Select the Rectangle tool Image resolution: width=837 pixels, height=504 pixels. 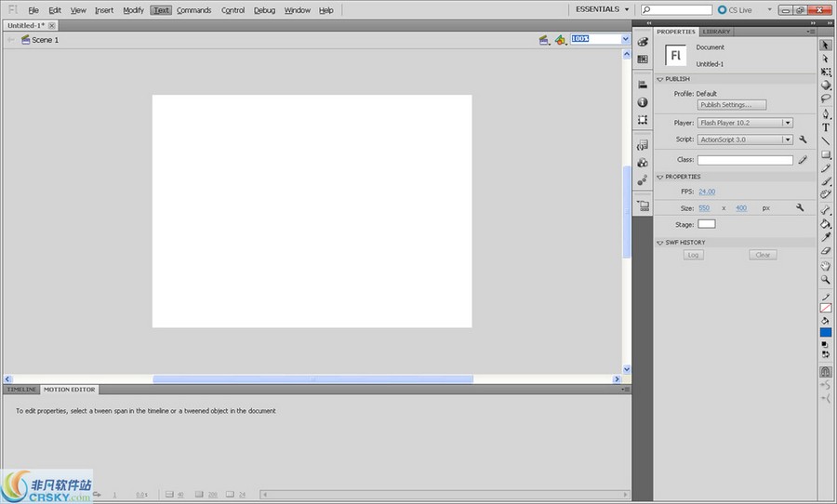pos(825,155)
